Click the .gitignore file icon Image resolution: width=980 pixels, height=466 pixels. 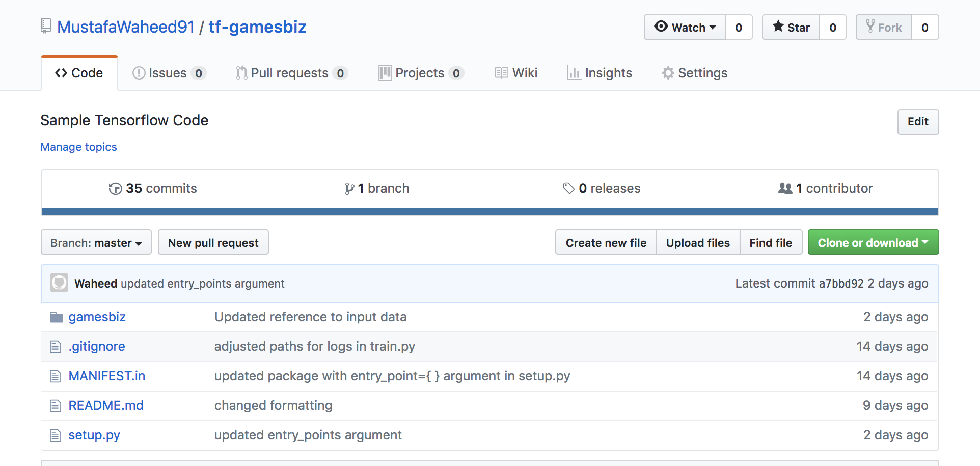click(x=56, y=347)
